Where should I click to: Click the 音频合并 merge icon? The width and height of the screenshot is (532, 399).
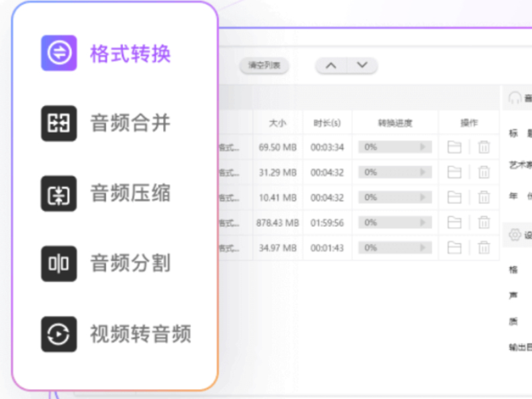(x=59, y=123)
